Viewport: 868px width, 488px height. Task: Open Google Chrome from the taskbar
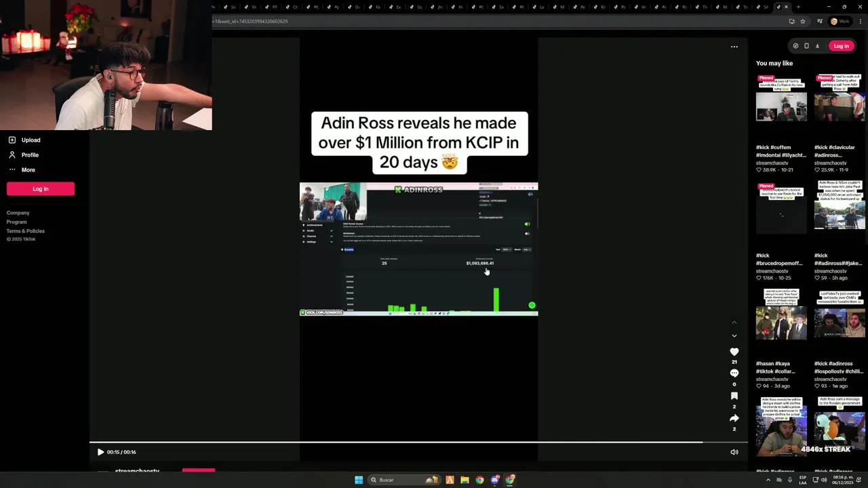click(479, 480)
